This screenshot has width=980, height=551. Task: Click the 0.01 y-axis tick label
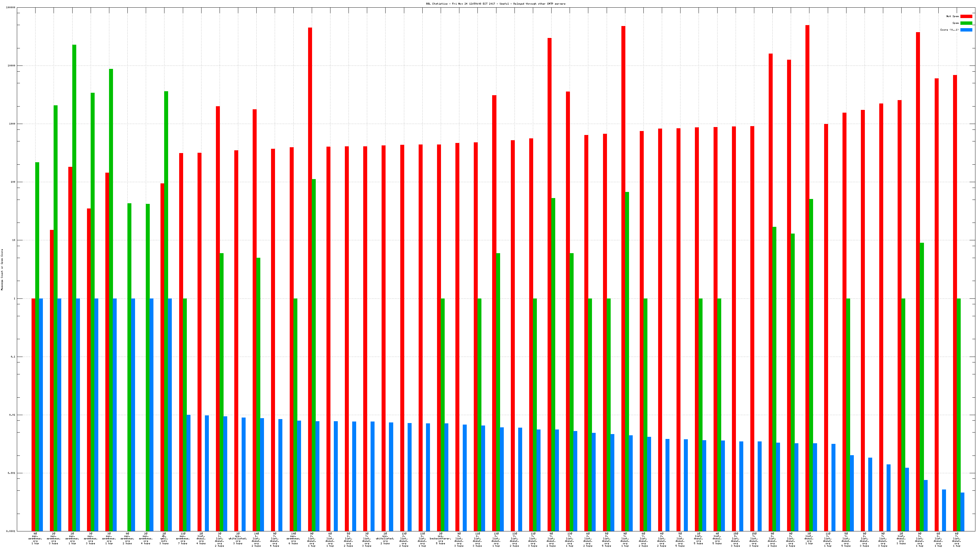13,415
